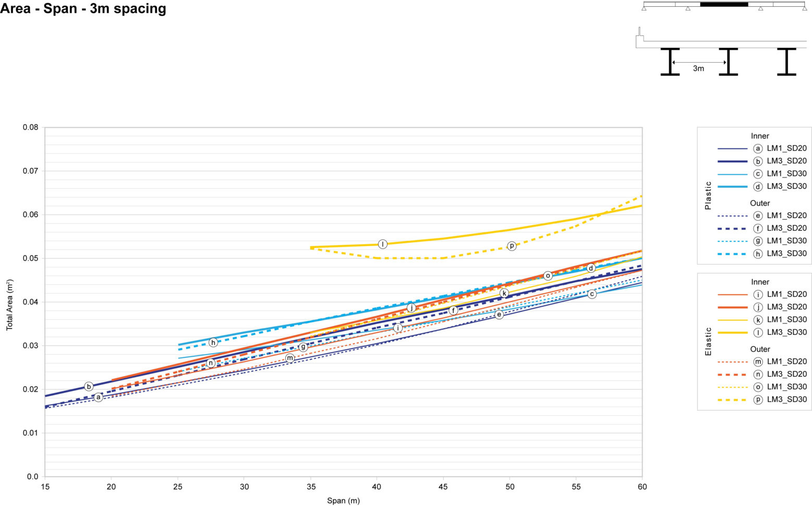Click the 45 tick label on the x-axis
812x506 pixels.
443,487
